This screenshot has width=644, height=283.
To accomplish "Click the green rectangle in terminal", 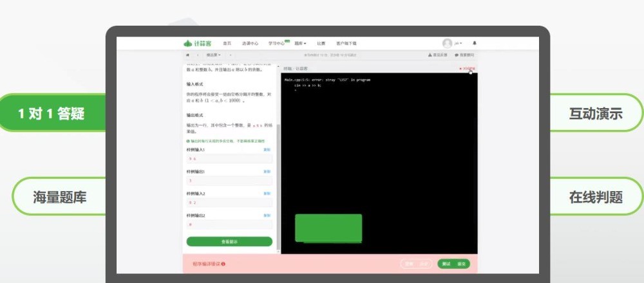I will click(328, 228).
